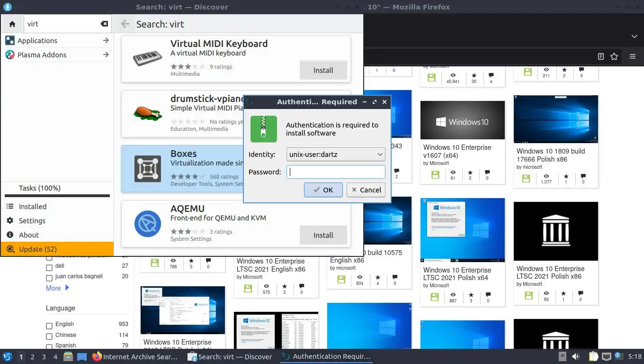Screen dimensions: 644x364
Task: Expand the Plasma Addons category
Action: [x=57, y=55]
